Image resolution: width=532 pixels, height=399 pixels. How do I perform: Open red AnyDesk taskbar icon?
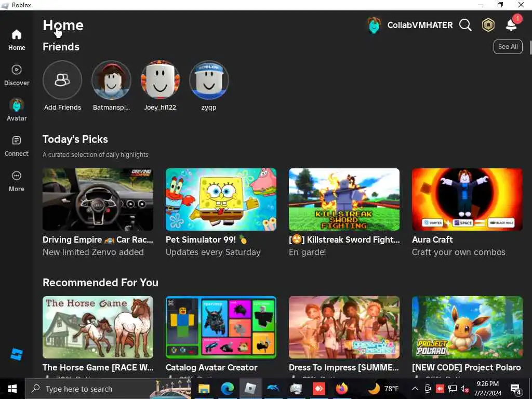coord(319,389)
